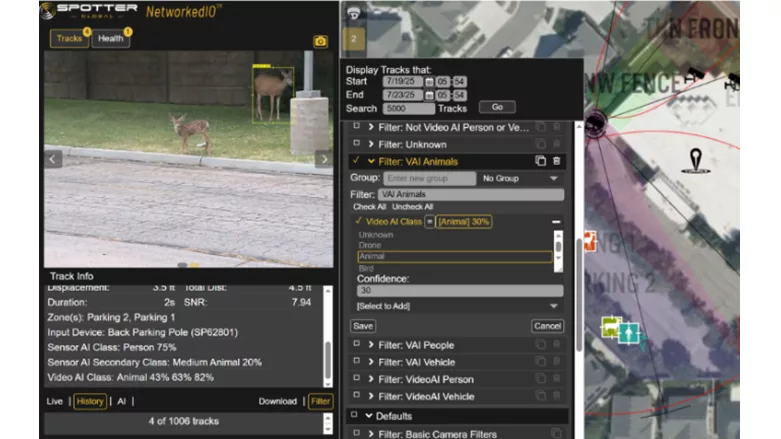This screenshot has height=439, width=781.
Task: Click the Spotter Global logo
Action: click(90, 10)
